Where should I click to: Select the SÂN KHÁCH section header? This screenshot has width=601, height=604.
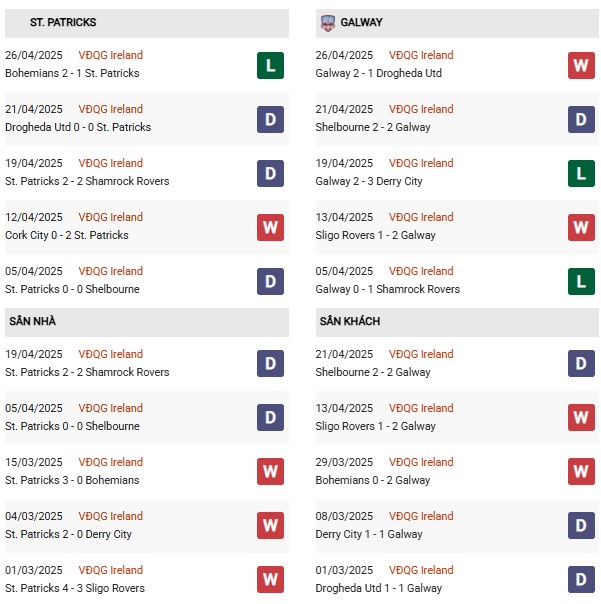point(457,322)
